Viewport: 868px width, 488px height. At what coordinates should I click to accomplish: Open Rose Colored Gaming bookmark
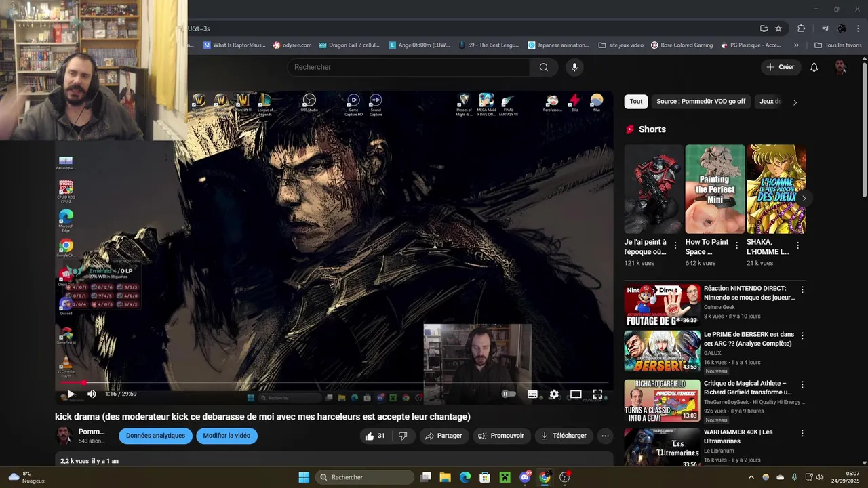[x=682, y=45]
